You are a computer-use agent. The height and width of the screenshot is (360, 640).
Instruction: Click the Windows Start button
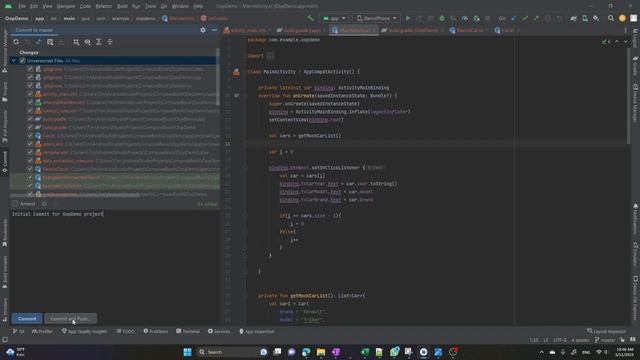tap(187, 352)
